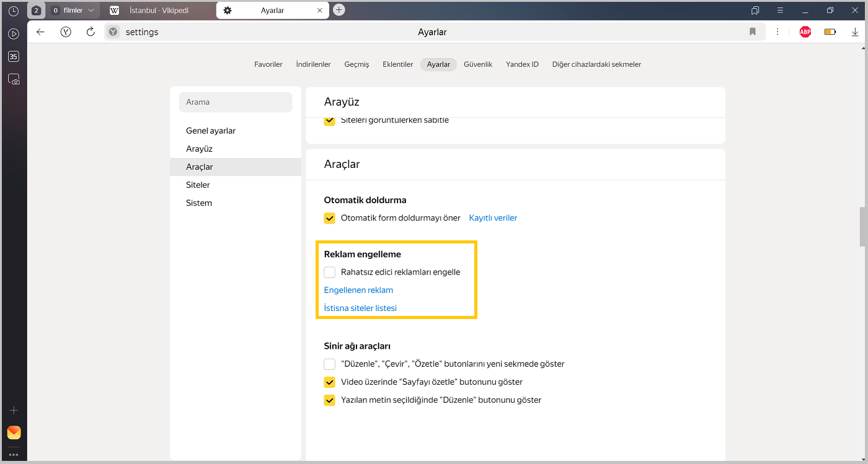Click the page vertical scrollbar thumb

coord(862,227)
